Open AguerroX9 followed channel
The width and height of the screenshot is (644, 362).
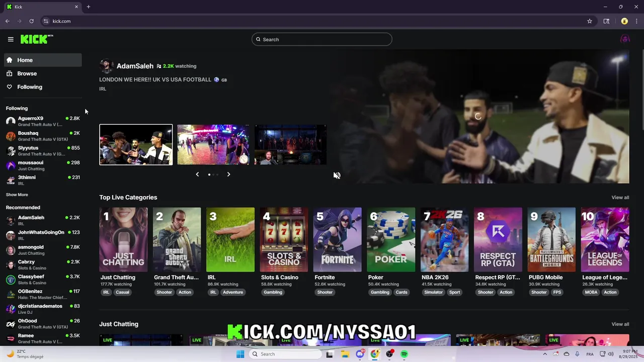(x=43, y=121)
